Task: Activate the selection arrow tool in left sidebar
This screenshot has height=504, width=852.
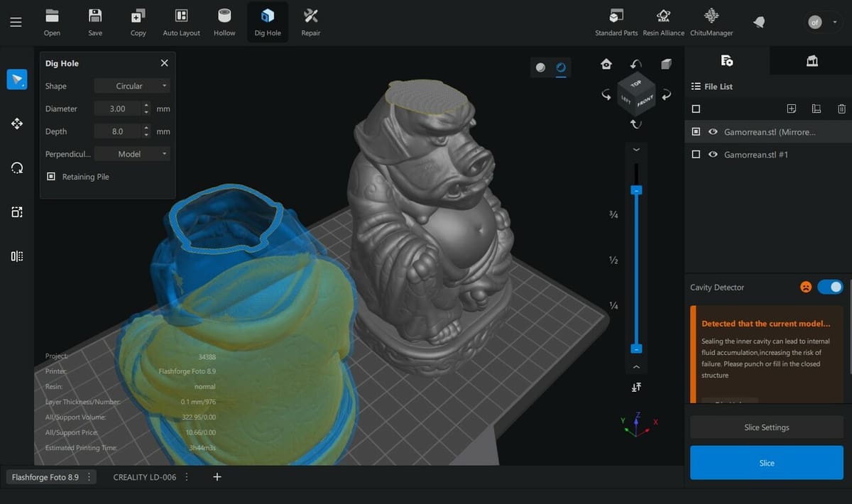Action: [x=17, y=80]
